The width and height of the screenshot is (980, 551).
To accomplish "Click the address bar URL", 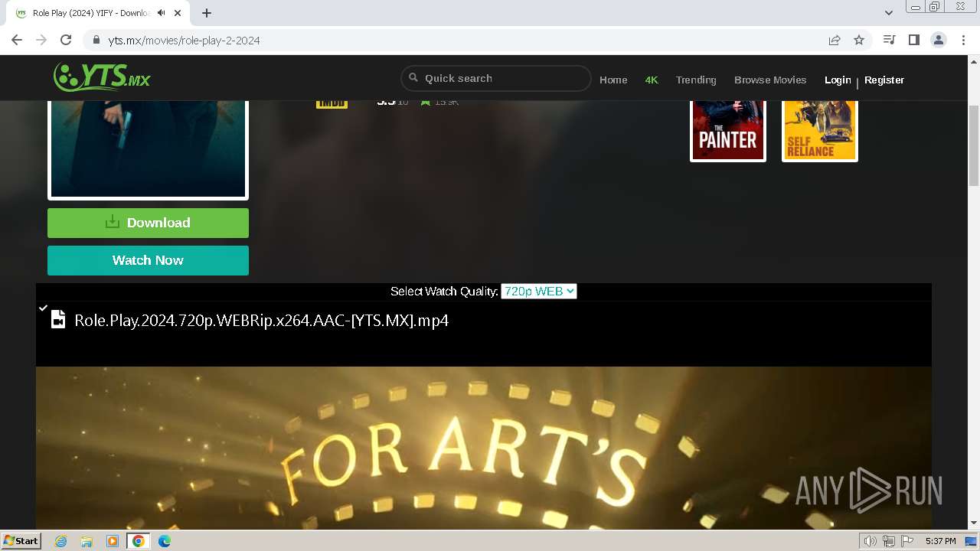I will pyautogui.click(x=184, y=41).
